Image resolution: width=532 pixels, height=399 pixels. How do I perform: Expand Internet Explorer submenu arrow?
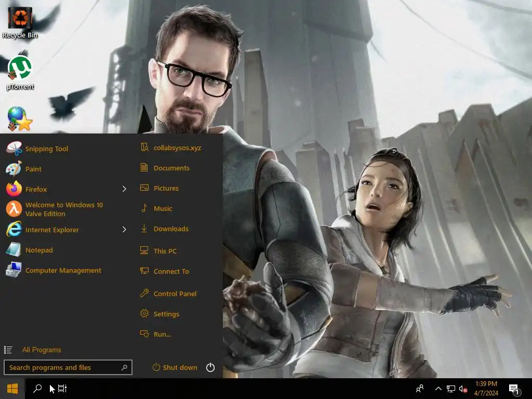pos(124,230)
